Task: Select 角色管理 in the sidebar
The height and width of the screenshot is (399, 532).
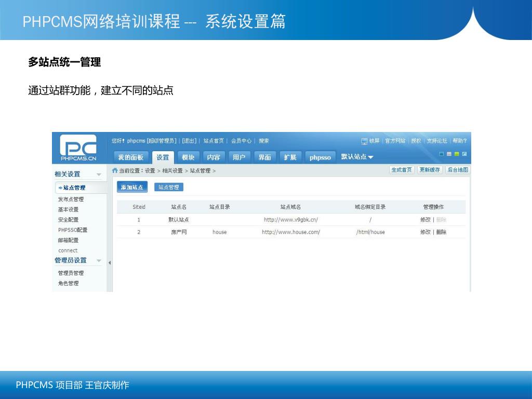Action: click(68, 283)
